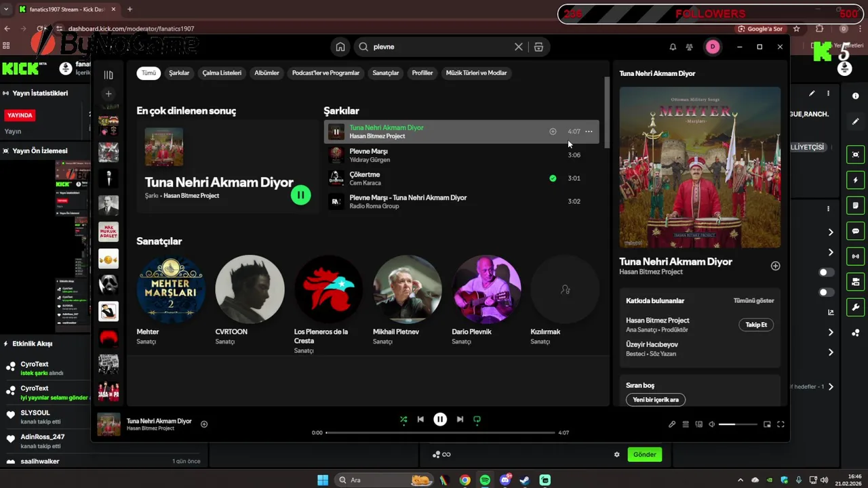Select 'Plevne Marşı - Tuna Nehri Akmam Diyor' row
The height and width of the screenshot is (488, 868).
pyautogui.click(x=462, y=201)
